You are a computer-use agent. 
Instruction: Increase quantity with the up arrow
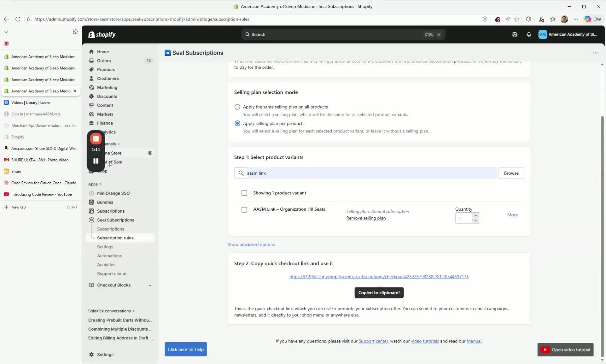tap(476, 215)
